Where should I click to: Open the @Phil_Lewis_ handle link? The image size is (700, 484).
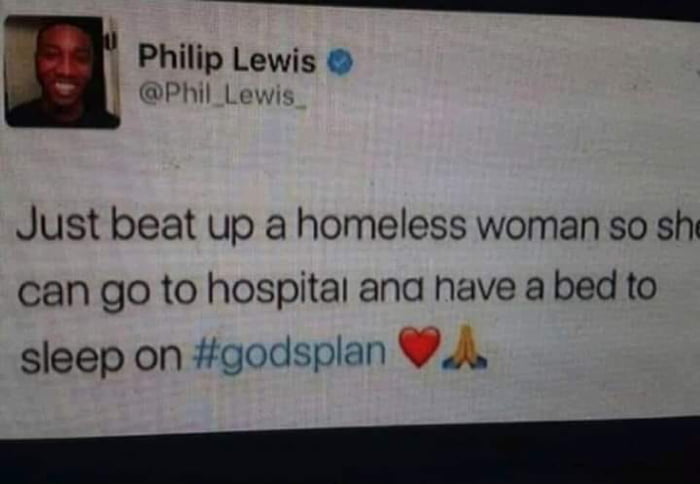click(x=223, y=96)
